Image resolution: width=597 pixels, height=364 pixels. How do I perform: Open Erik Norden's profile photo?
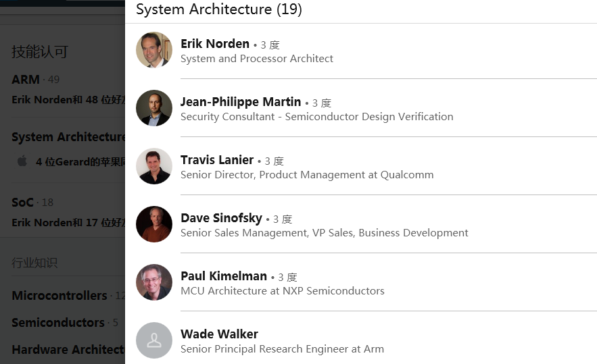pyautogui.click(x=154, y=50)
